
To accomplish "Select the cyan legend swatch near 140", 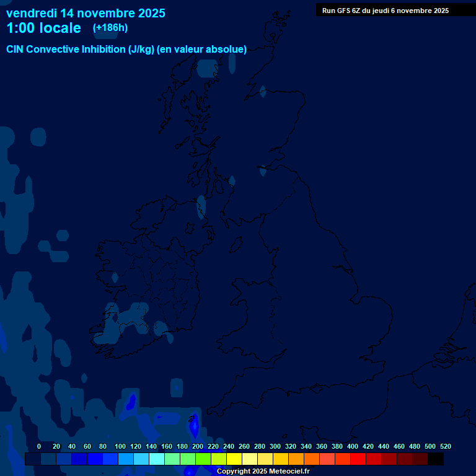I will click(x=156, y=459).
